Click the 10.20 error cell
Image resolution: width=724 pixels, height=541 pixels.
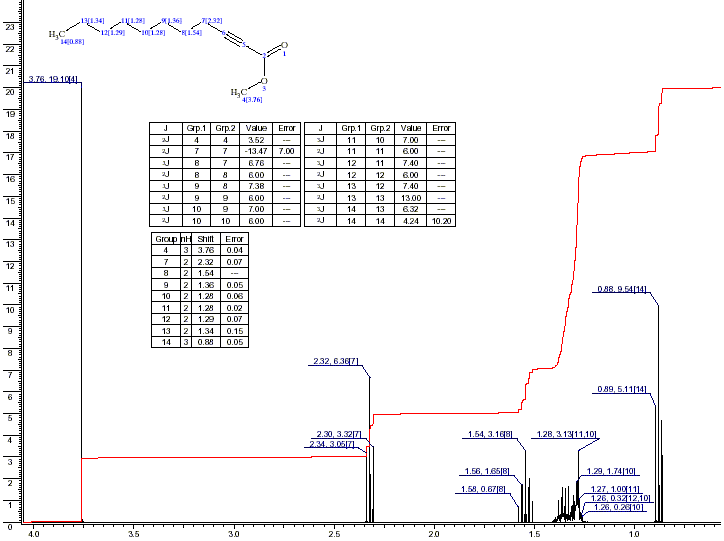(441, 221)
